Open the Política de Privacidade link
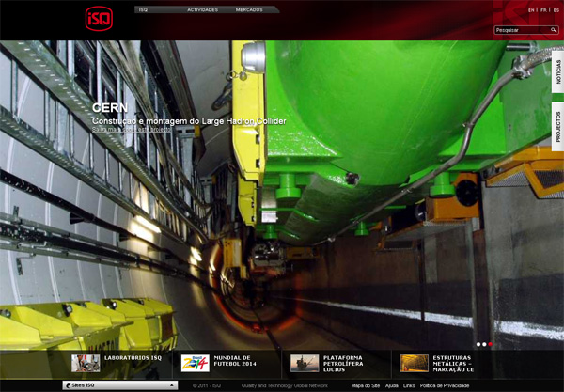The height and width of the screenshot is (392, 564). (x=446, y=385)
